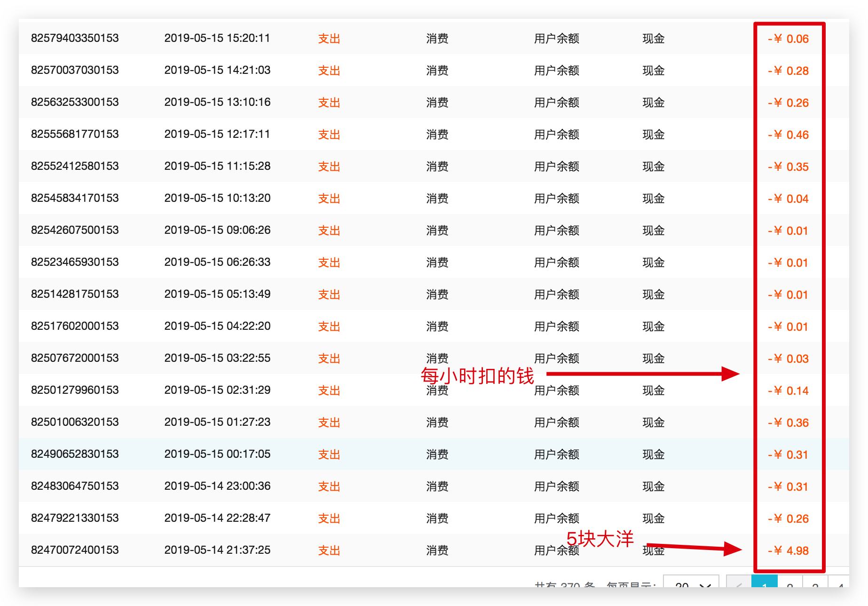Click the -¥ 0.14 amount
The height and width of the screenshot is (606, 868).
pyautogui.click(x=789, y=391)
